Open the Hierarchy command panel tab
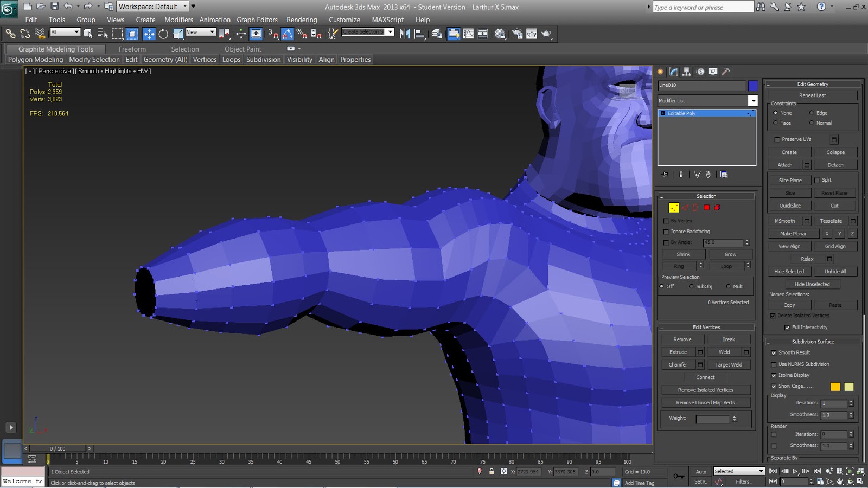Screen dimensions: 868x488 coord(686,72)
